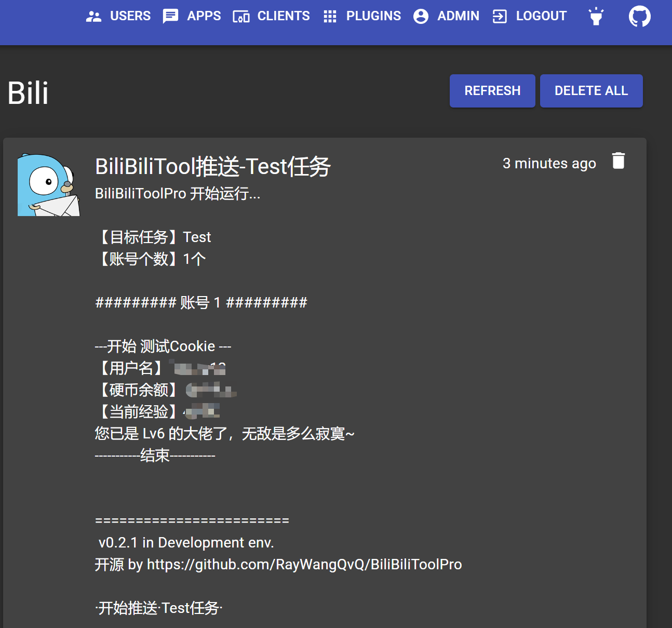
Task: Select the Clients icon in the navbar
Action: coord(241,17)
